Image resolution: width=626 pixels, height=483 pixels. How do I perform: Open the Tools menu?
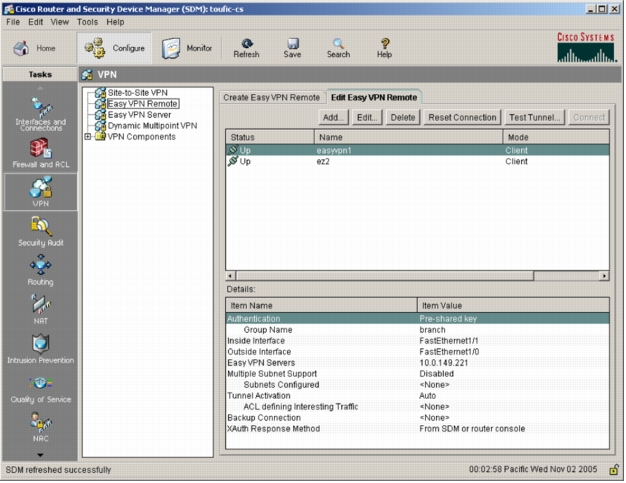click(87, 22)
